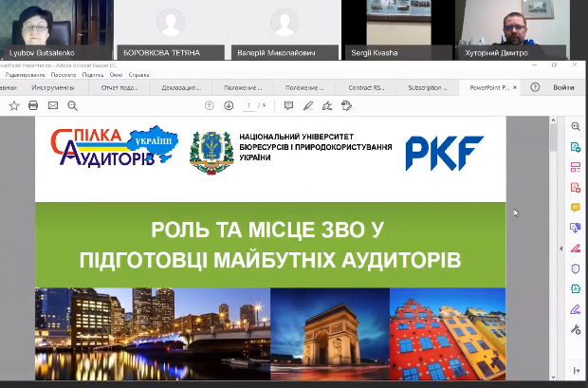Open the Подпись menu
The height and width of the screenshot is (388, 588).
(x=93, y=75)
